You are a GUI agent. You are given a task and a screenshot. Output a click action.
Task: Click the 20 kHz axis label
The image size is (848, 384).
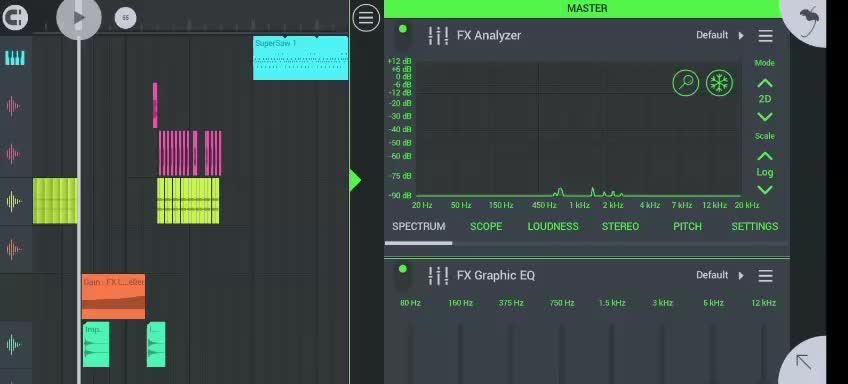[747, 206]
